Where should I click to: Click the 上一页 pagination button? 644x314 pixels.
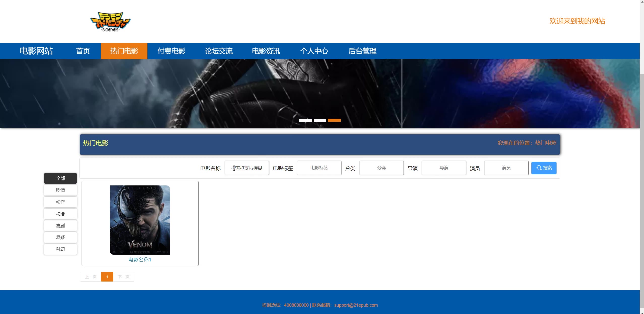[90, 277]
